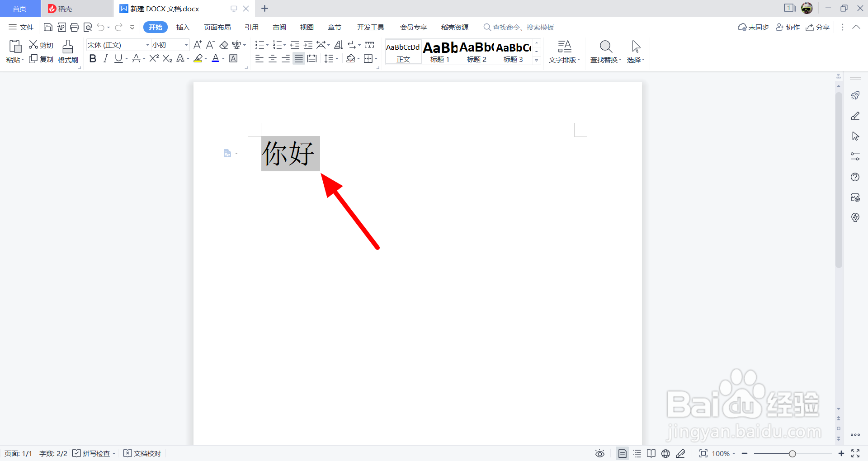Expand quick access toolbar customize arrow
This screenshot has height=461, width=868.
[132, 27]
